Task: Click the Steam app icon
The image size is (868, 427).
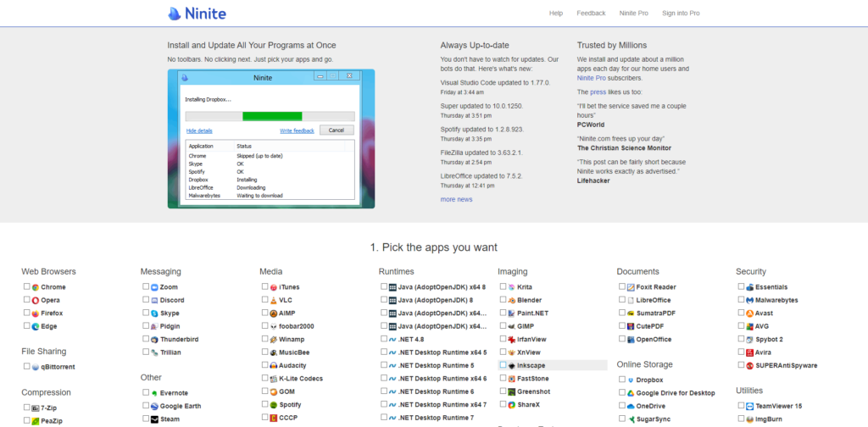Action: pyautogui.click(x=153, y=419)
